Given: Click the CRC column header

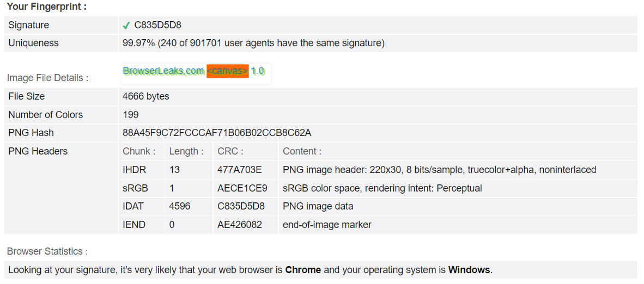Looking at the screenshot, I should click(x=230, y=151).
